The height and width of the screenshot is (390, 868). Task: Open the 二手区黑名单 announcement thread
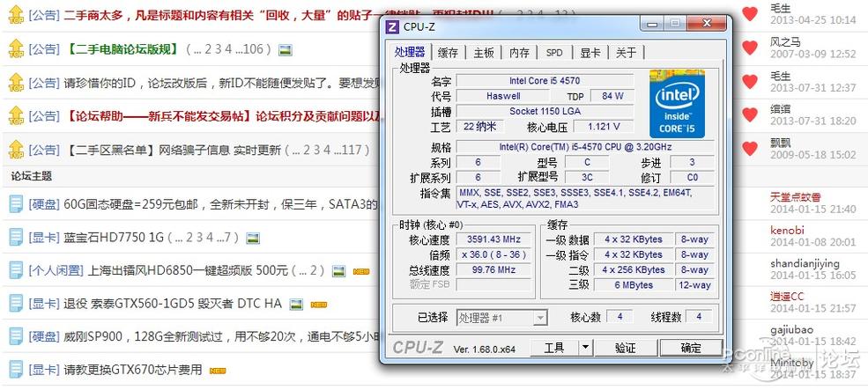pyautogui.click(x=174, y=150)
